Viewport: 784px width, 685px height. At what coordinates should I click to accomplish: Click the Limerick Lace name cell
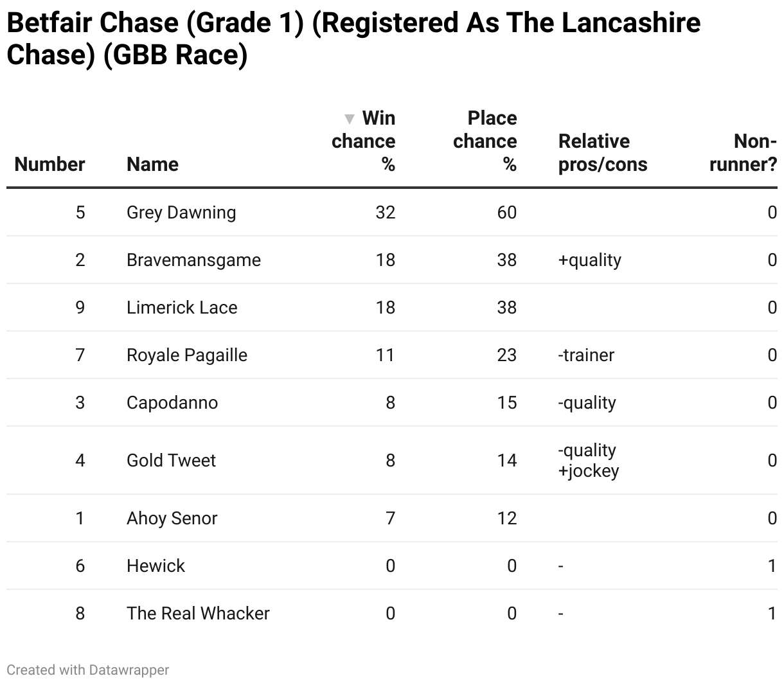(182, 308)
